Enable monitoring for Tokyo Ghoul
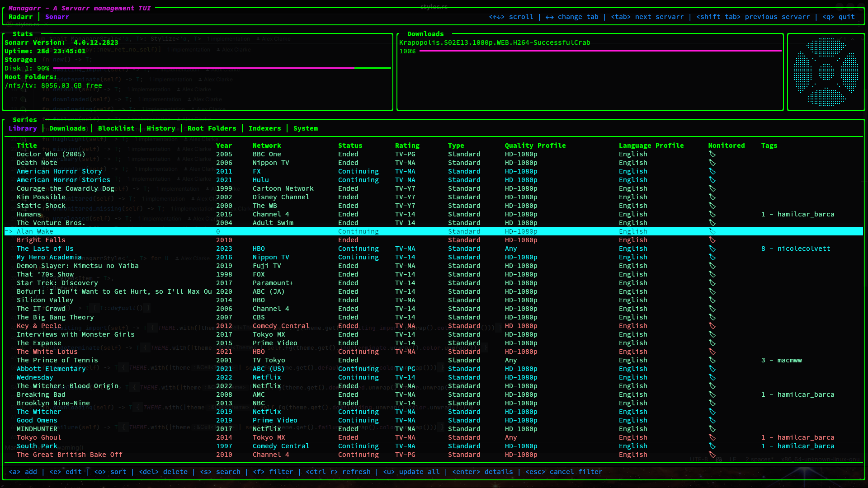Screen dimensions: 868x488 [x=712, y=437]
